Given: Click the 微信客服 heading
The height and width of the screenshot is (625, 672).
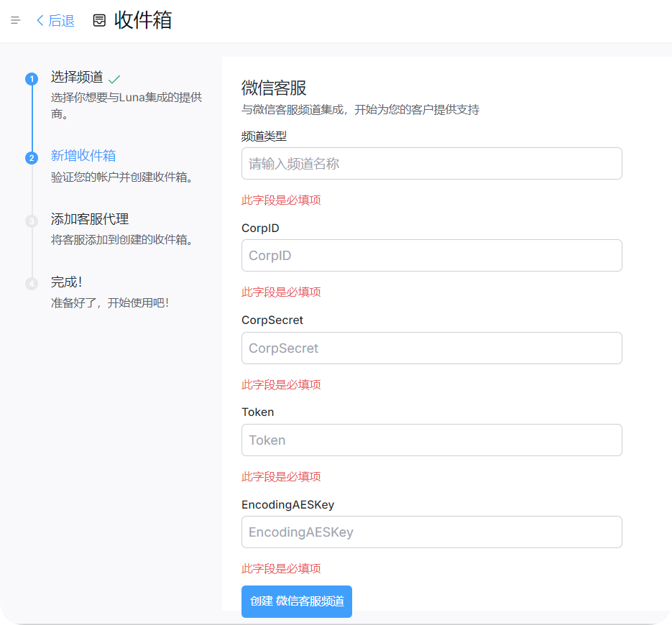Looking at the screenshot, I should click(x=274, y=88).
